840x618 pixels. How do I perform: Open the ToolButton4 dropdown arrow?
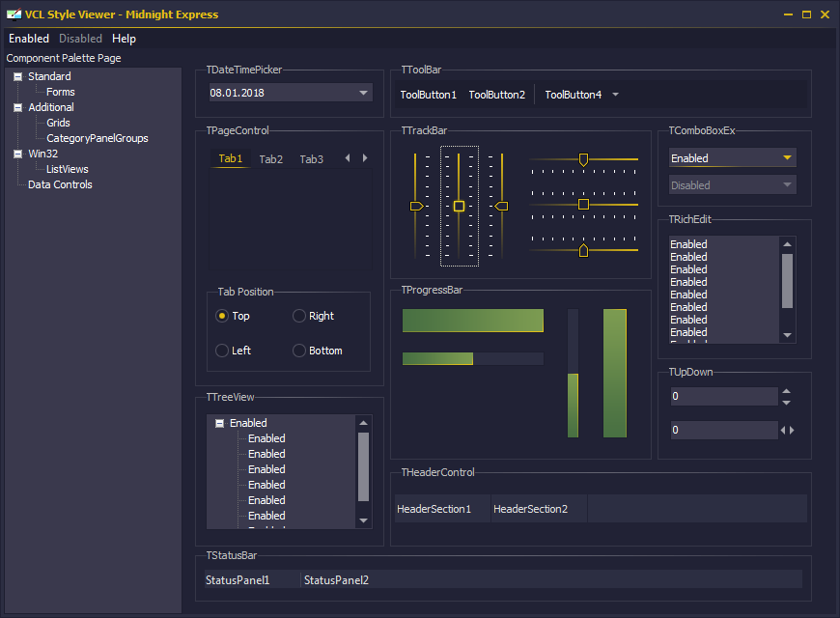click(616, 95)
